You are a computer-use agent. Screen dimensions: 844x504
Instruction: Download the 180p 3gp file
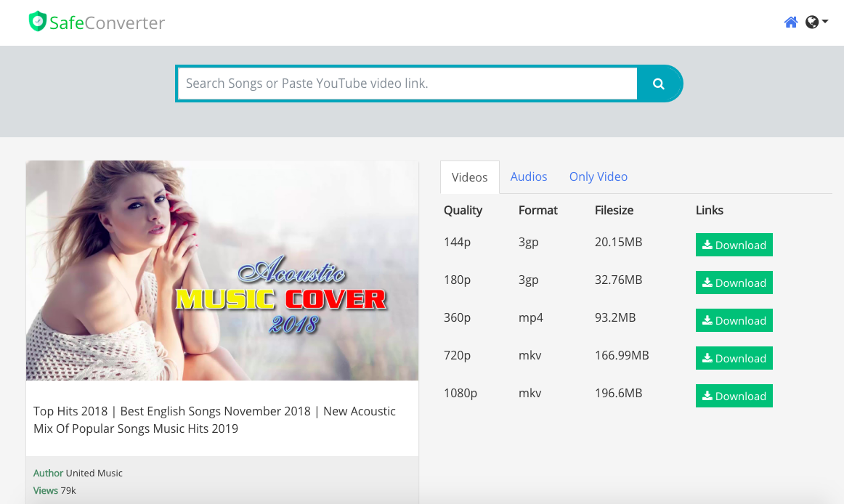pyautogui.click(x=734, y=283)
